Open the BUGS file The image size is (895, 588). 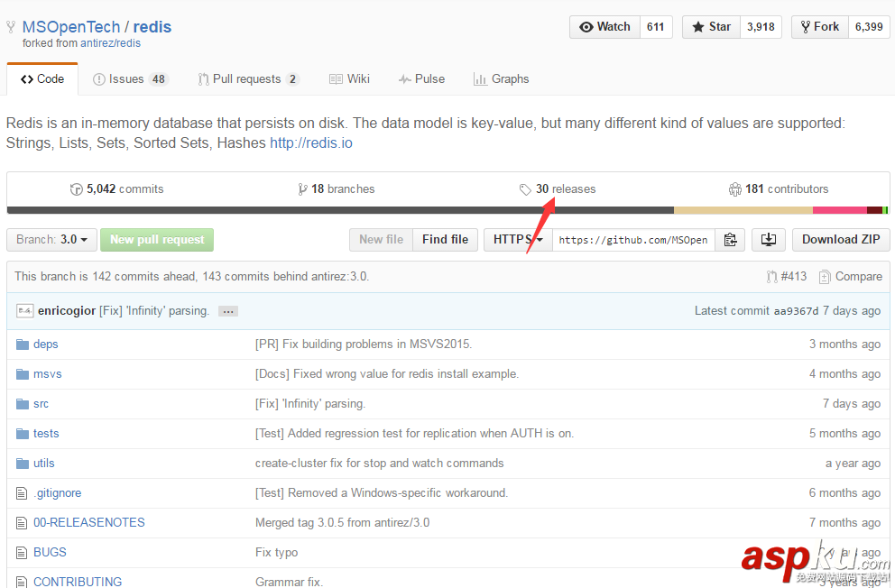[x=50, y=552]
